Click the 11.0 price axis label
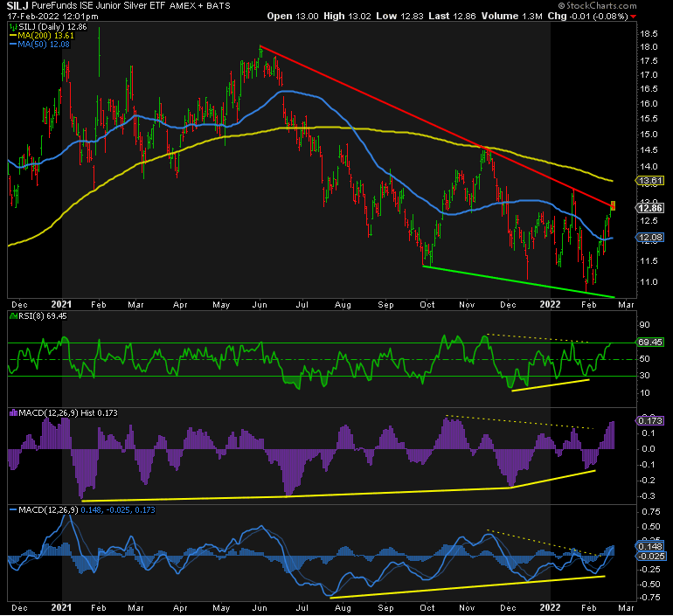The height and width of the screenshot is (616, 673). pos(649,282)
